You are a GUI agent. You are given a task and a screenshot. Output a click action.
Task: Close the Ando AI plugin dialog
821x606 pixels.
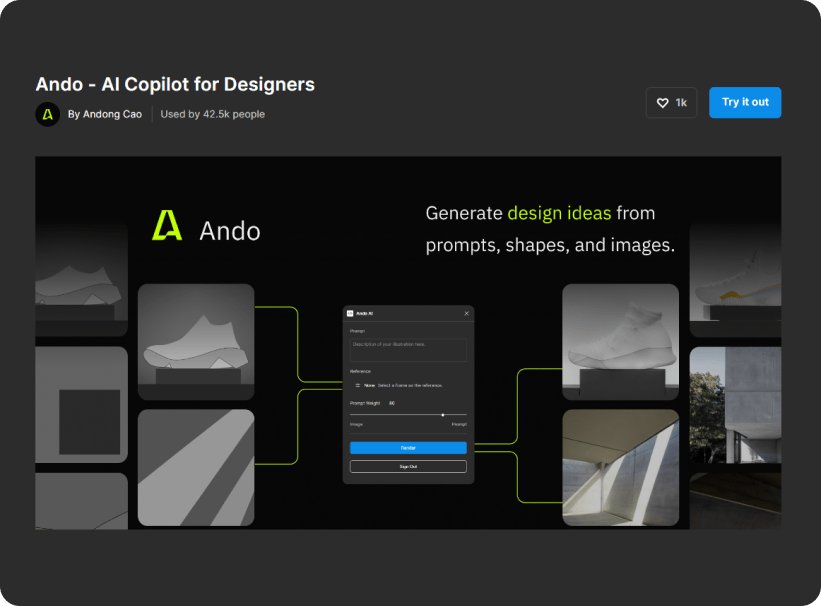click(x=466, y=313)
